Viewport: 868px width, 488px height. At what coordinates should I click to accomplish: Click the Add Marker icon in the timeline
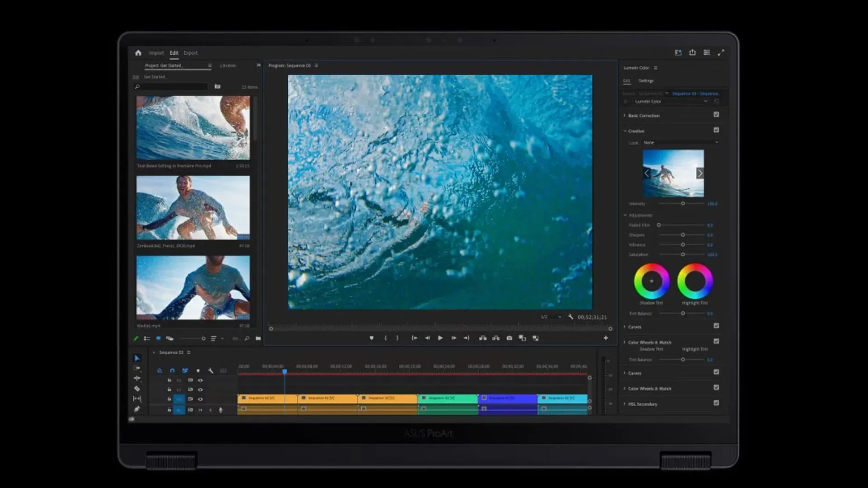198,371
